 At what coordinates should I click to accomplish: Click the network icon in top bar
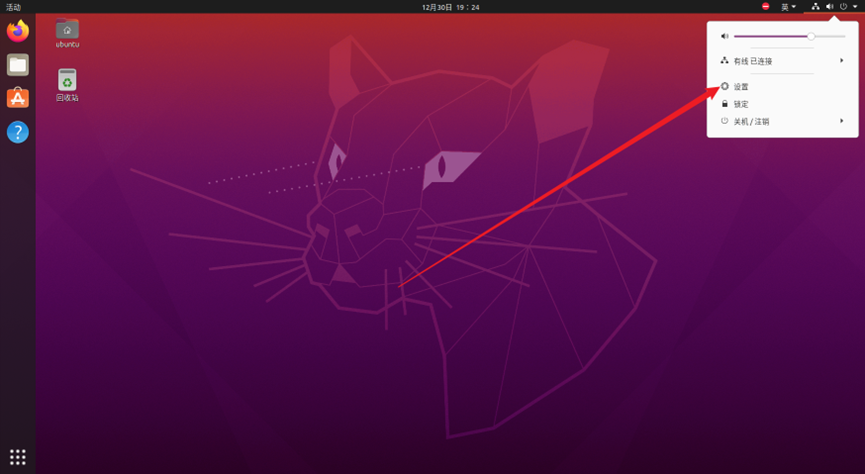coord(815,7)
